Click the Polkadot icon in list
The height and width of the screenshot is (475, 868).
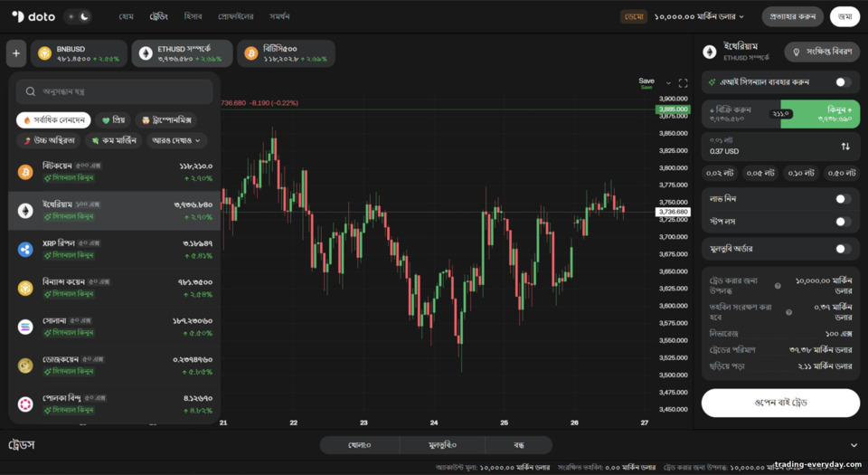coord(25,404)
